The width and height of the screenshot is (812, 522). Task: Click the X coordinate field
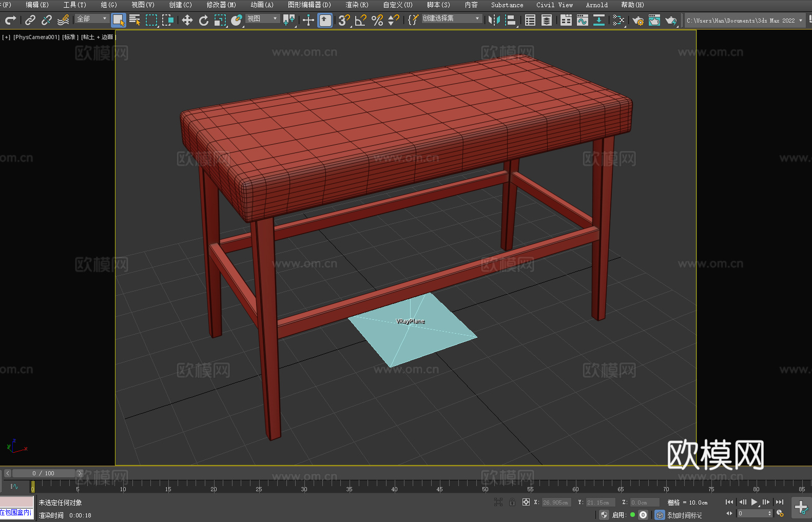pyautogui.click(x=556, y=502)
